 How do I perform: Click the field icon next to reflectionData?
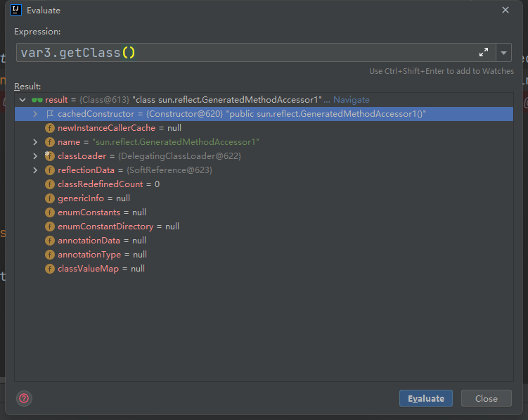click(x=50, y=170)
